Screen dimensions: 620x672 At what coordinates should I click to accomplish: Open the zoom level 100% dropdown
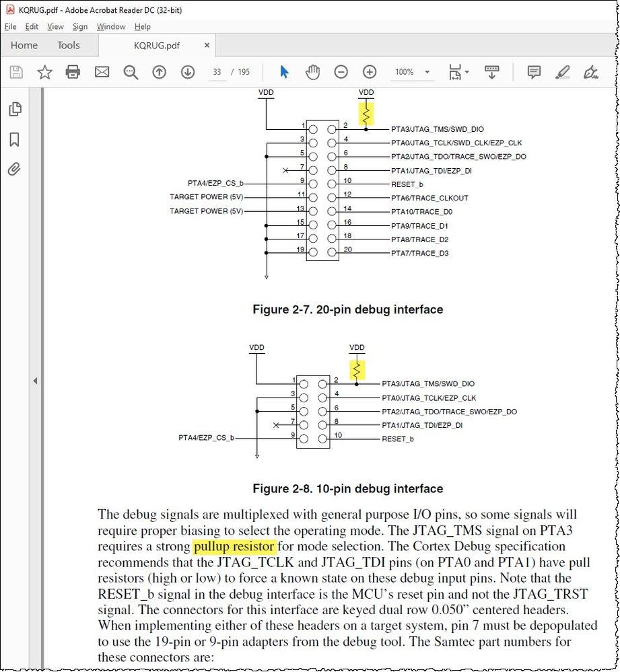point(426,72)
